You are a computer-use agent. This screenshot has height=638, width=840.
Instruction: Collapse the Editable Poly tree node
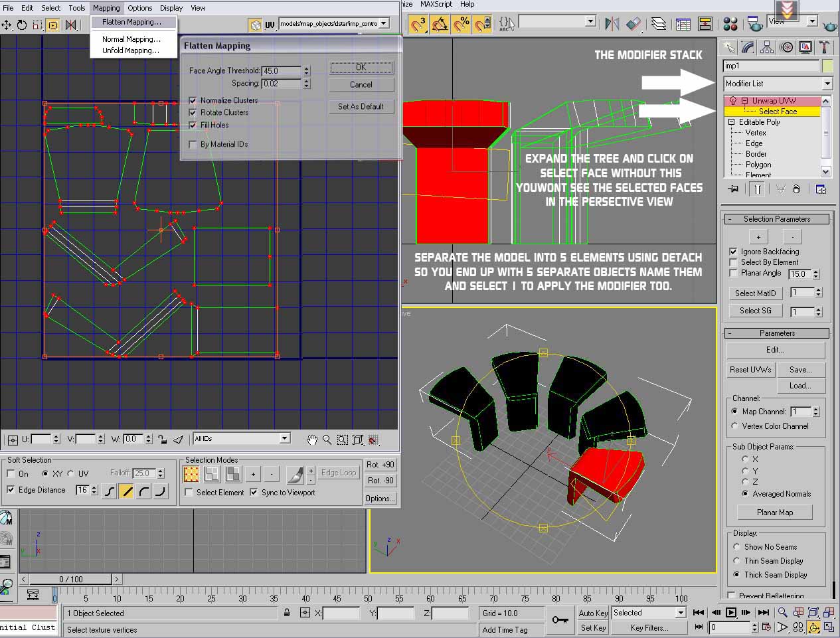(732, 122)
